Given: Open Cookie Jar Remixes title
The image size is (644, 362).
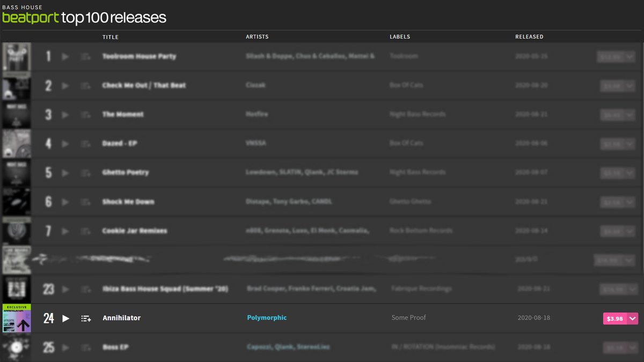Looking at the screenshot, I should pyautogui.click(x=135, y=231).
